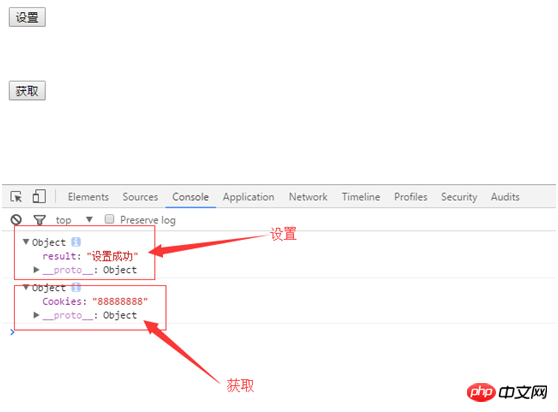Toggle the device toolbar icon

point(39,196)
